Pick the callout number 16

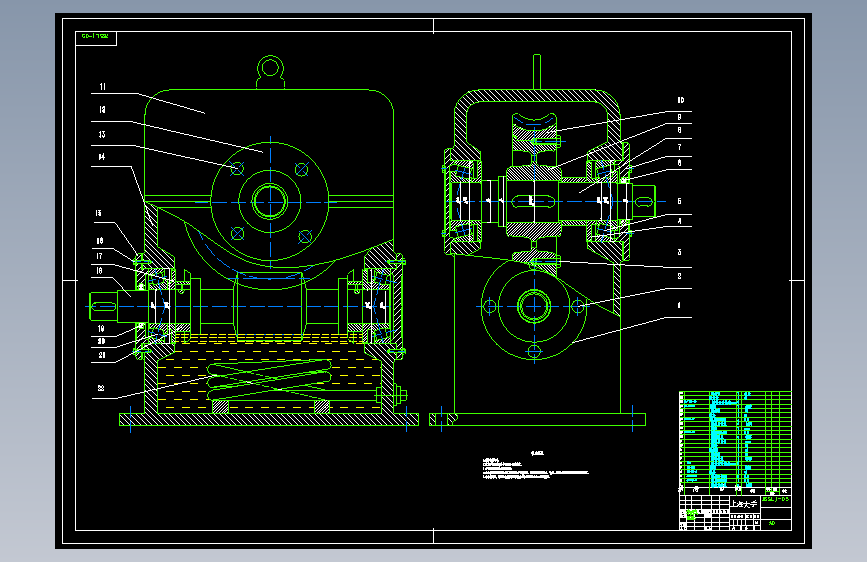[x=100, y=241]
